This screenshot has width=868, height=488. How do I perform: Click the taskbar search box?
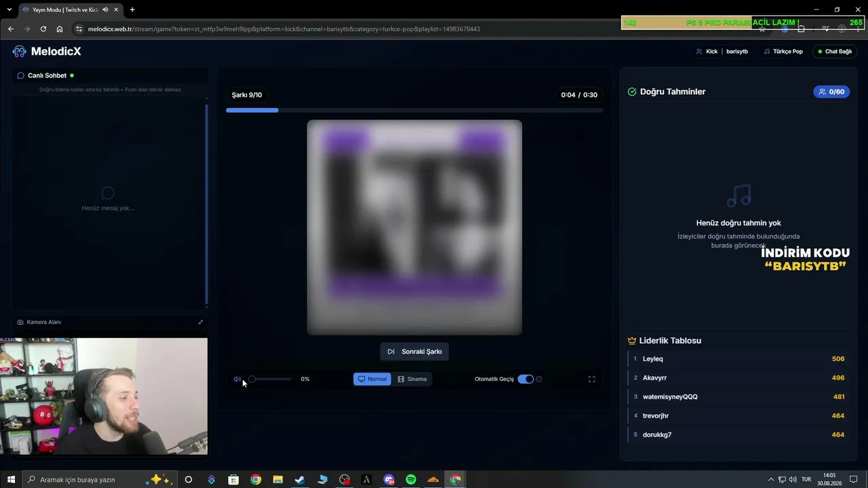(x=100, y=480)
